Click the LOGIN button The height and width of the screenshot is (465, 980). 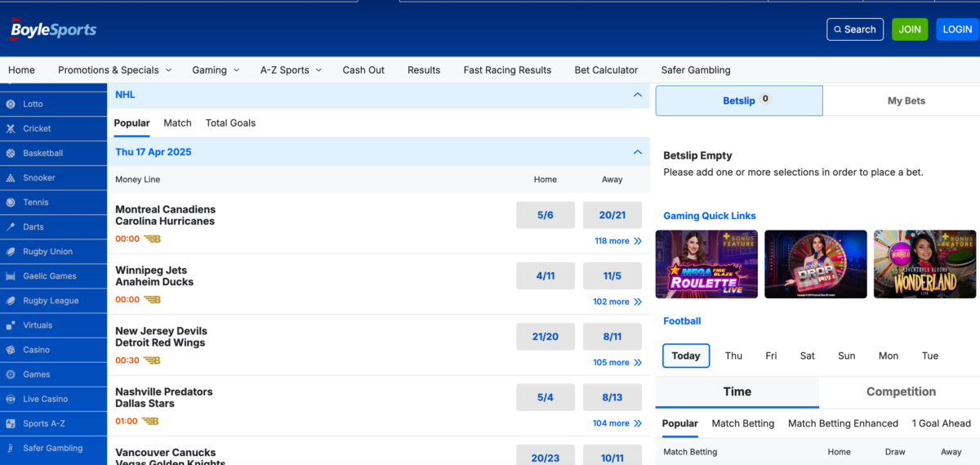click(957, 29)
